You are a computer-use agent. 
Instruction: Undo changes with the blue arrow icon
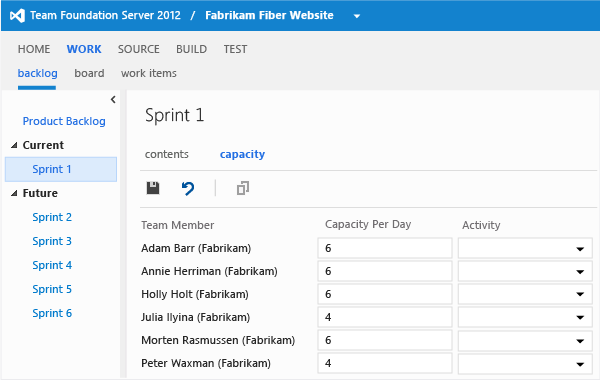click(188, 188)
